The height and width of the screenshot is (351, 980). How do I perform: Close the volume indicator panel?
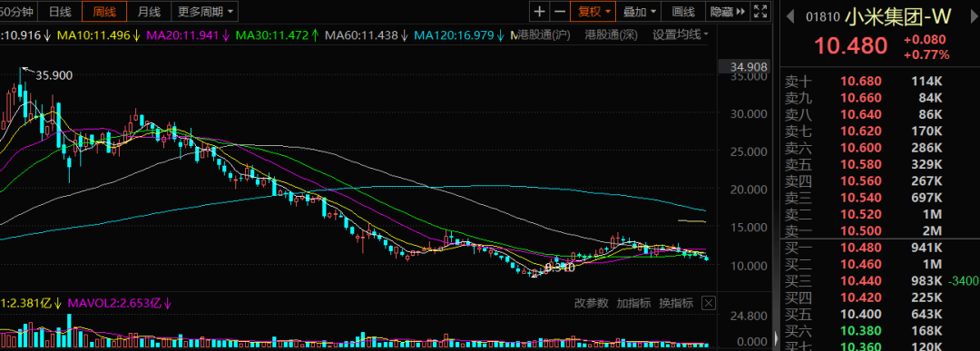[708, 304]
